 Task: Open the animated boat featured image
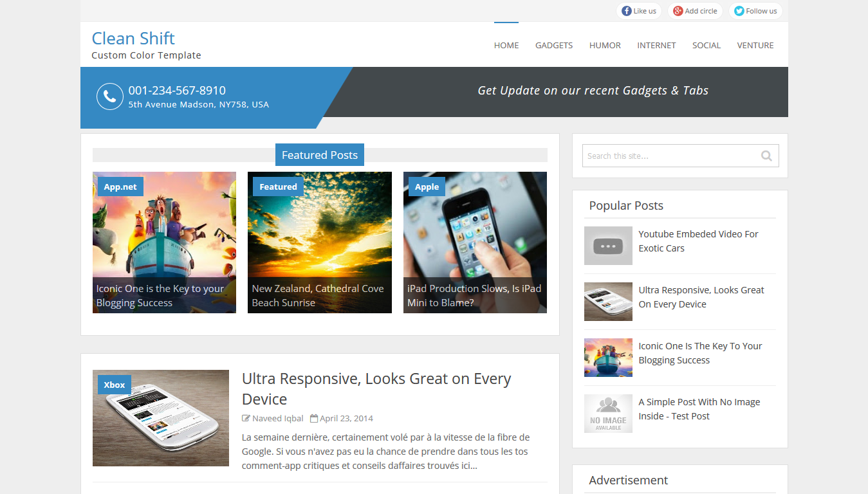click(164, 242)
